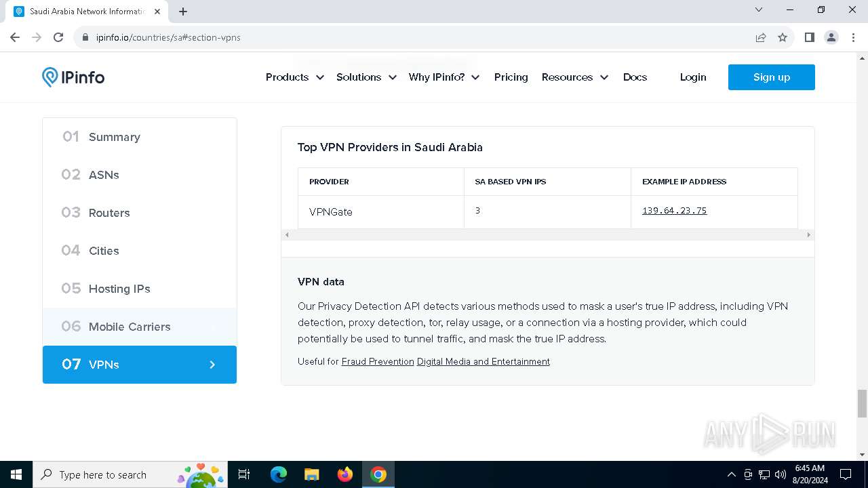The image size is (868, 488).
Task: Open network settings in system tray
Action: (764, 474)
